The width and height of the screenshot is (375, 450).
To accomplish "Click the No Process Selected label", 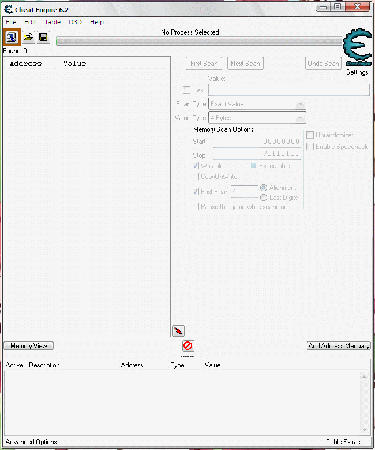I will pyautogui.click(x=190, y=32).
